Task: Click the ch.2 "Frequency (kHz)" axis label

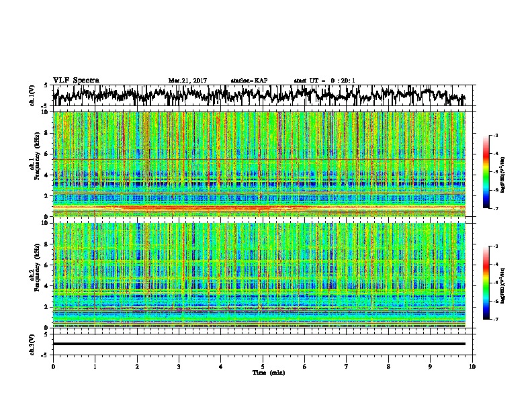Action: pyautogui.click(x=37, y=267)
